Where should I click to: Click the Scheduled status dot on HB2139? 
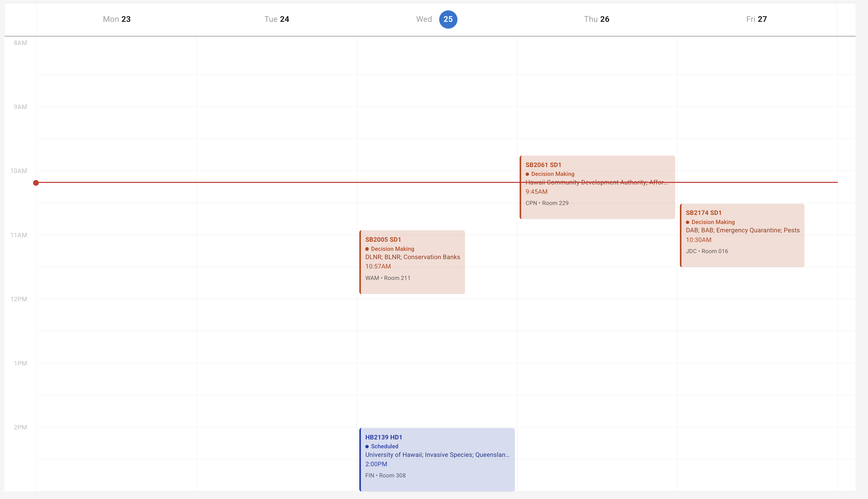[367, 446]
